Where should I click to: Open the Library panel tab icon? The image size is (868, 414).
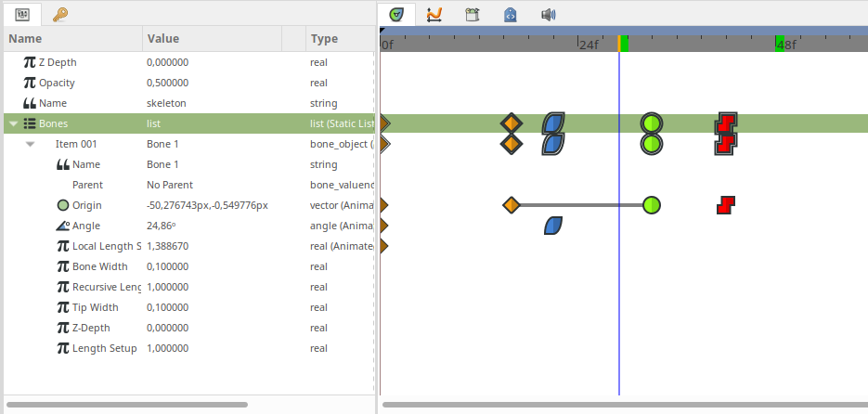click(510, 15)
